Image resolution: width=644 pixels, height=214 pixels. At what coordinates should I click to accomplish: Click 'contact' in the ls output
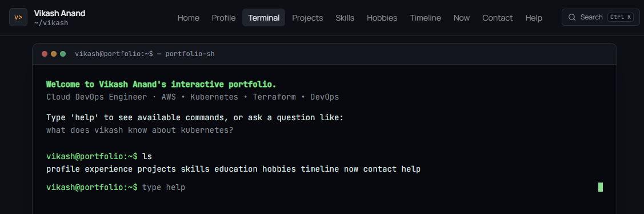tap(380, 169)
